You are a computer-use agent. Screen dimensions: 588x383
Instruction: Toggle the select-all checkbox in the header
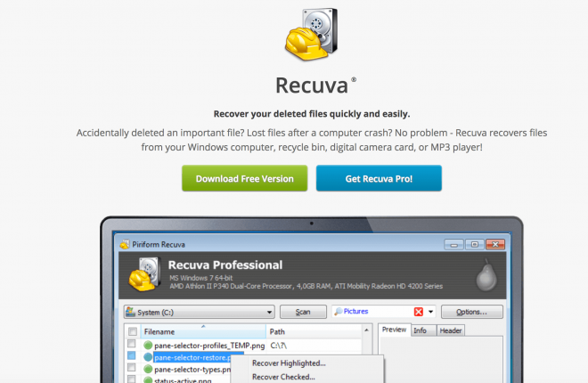pos(133,331)
